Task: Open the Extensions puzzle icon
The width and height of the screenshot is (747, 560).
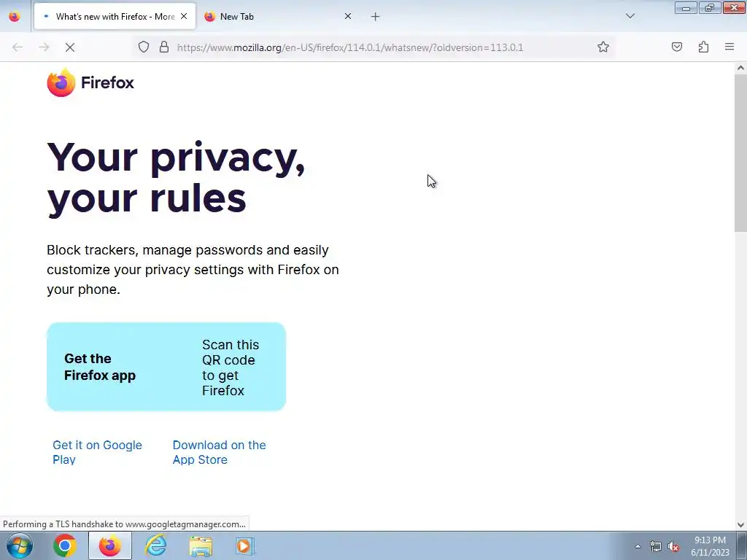Action: [x=703, y=47]
